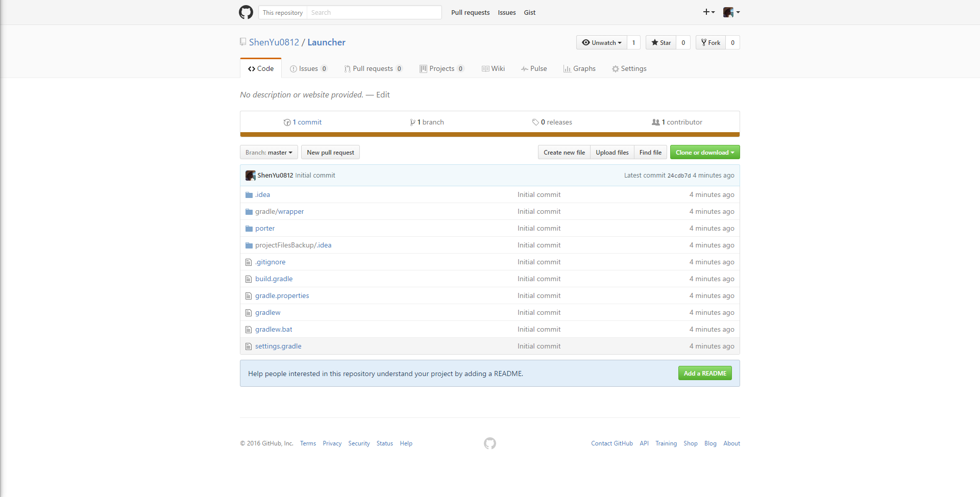Image resolution: width=980 pixels, height=497 pixels.
Task: Open Clone or download dropdown
Action: click(705, 152)
